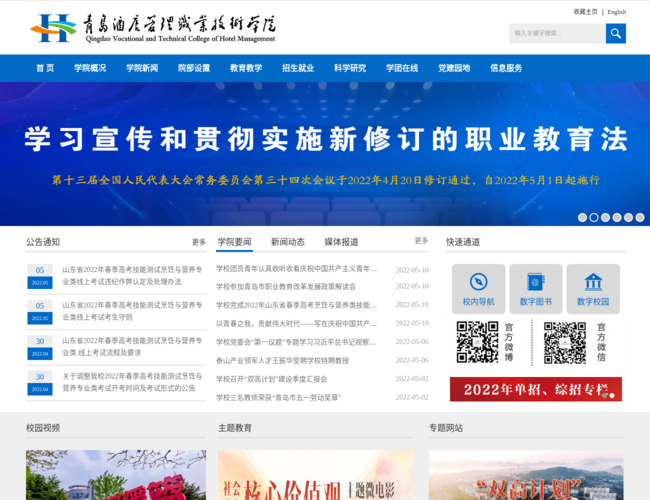Click the keyword search input field
This screenshot has height=500, width=650.
click(x=556, y=33)
